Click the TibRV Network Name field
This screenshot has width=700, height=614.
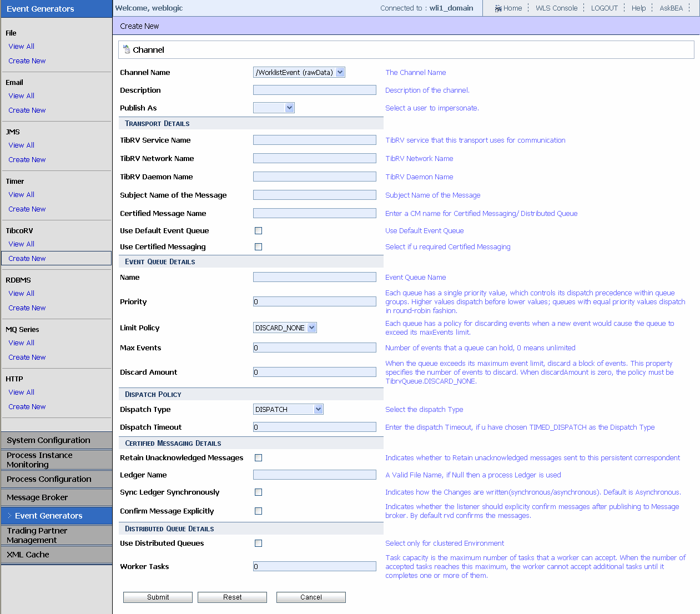315,158
